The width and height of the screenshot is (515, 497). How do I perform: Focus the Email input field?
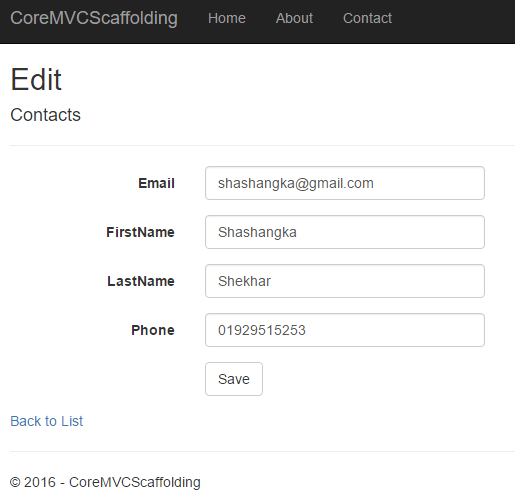point(345,183)
